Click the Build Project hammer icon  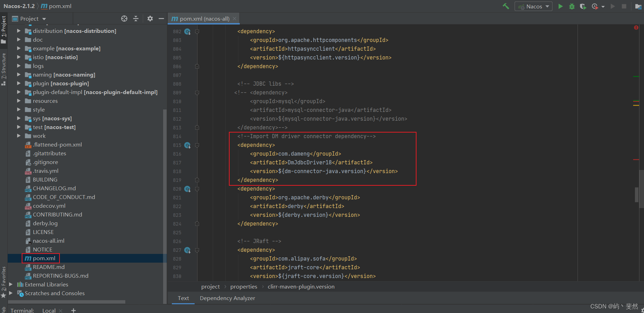[506, 6]
